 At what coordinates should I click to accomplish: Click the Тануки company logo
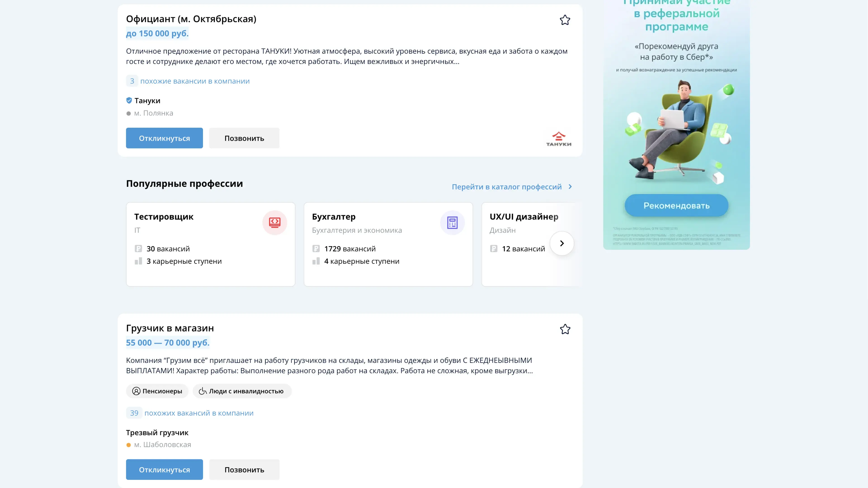[x=558, y=139]
